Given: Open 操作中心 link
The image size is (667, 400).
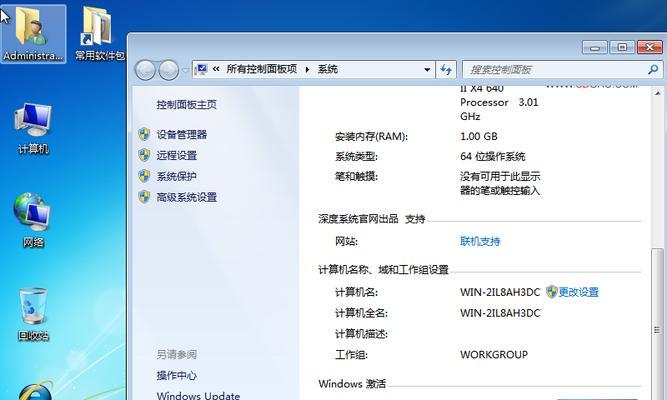Looking at the screenshot, I should [177, 375].
